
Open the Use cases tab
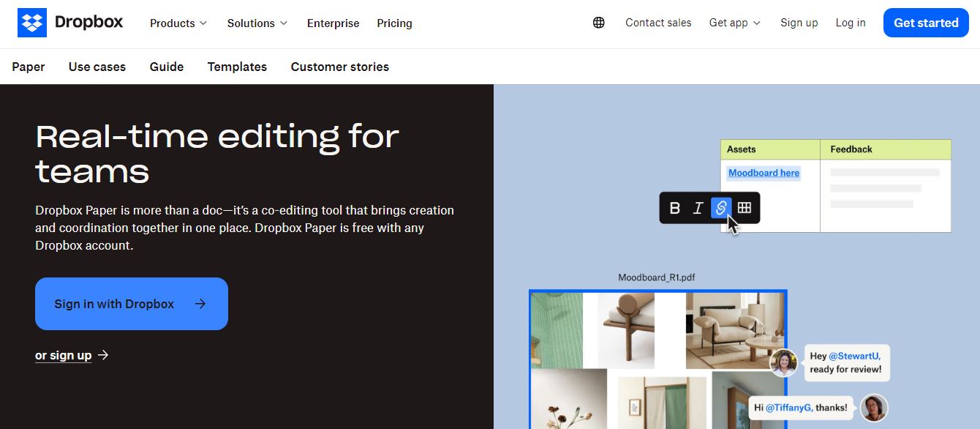pyautogui.click(x=97, y=67)
